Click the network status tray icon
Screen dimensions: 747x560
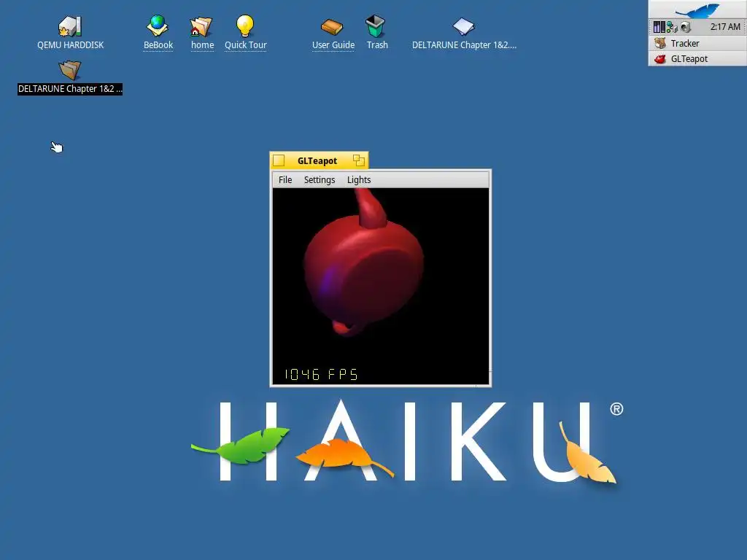click(x=672, y=27)
